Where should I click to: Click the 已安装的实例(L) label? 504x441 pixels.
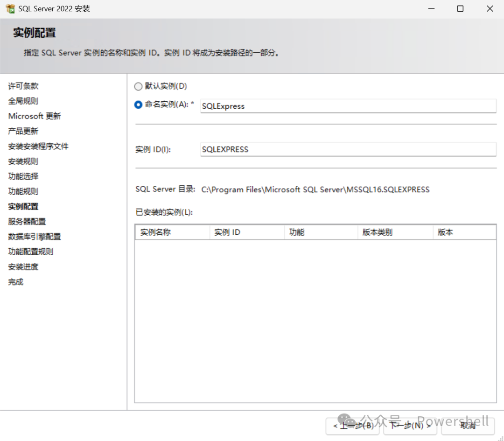pos(164,212)
